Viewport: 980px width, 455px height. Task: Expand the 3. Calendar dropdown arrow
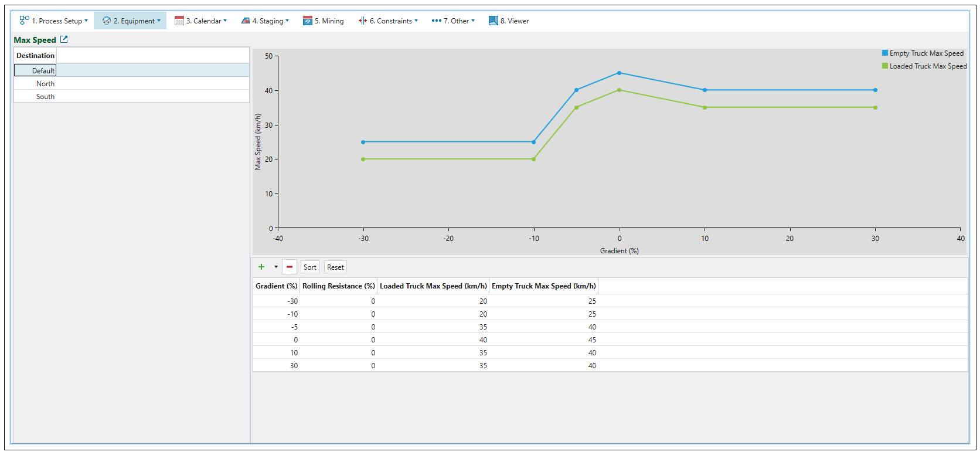225,21
